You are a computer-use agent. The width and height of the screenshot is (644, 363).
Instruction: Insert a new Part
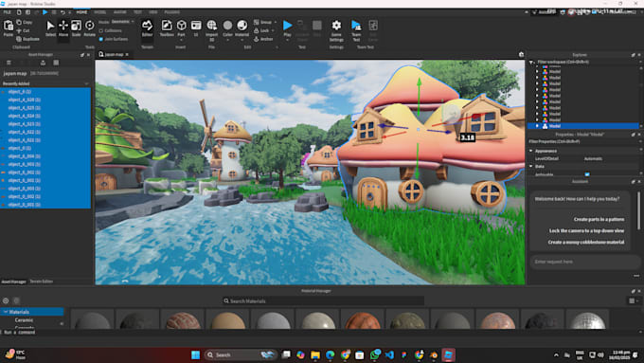(x=181, y=28)
